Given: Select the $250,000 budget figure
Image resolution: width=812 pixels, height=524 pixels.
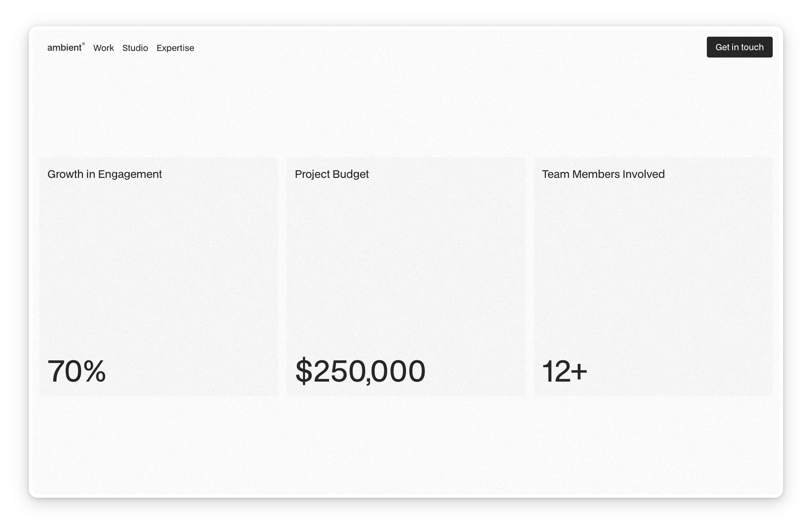Looking at the screenshot, I should (x=360, y=371).
